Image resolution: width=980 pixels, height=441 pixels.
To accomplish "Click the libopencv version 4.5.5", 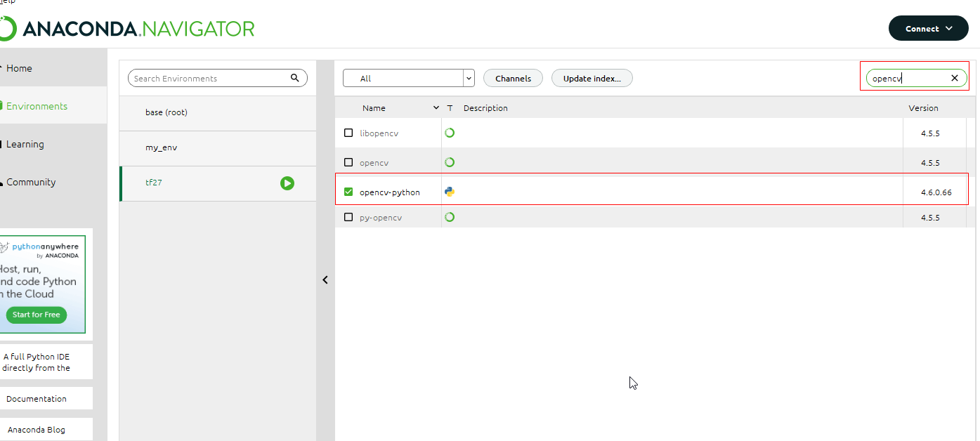I will pyautogui.click(x=930, y=133).
